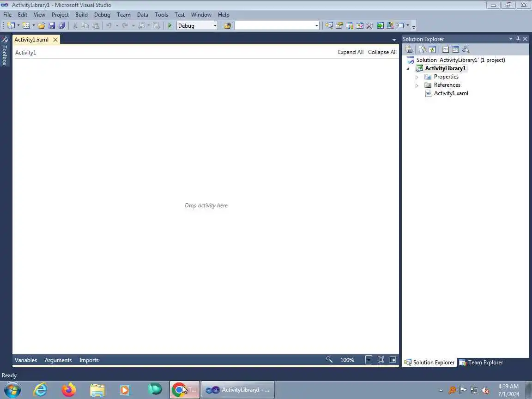Open Firefox from the taskbar
The image size is (532, 399).
coord(68,389)
